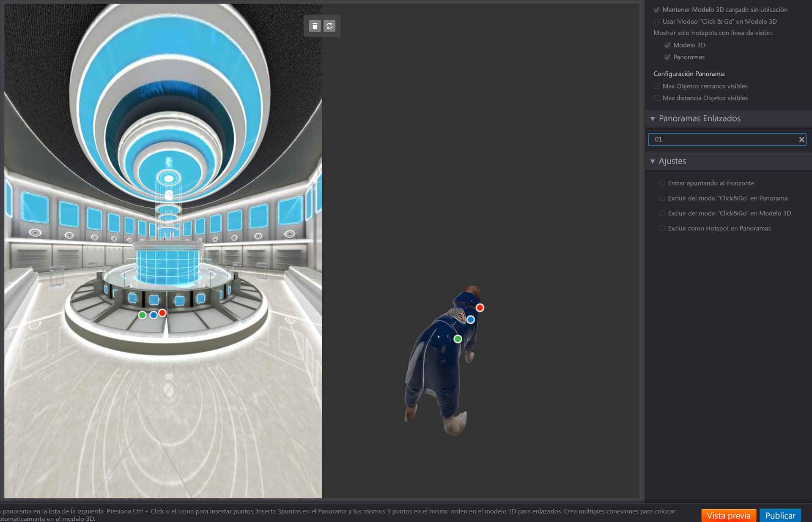Screen dimensions: 812x522
Task: Toggle Mantener Modelo 3D cargado sin ubicación
Action: [x=657, y=10]
